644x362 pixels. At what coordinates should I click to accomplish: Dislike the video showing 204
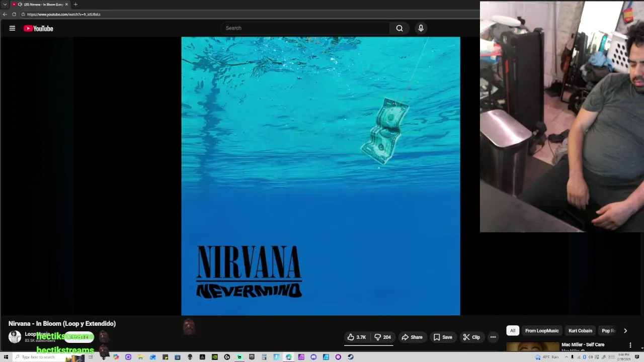[x=382, y=337]
